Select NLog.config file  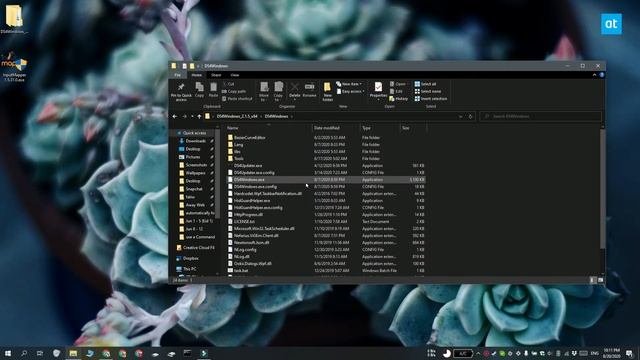tap(245, 249)
